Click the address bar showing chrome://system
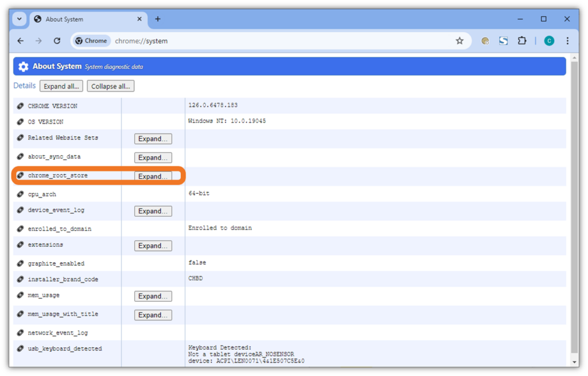This screenshot has width=588, height=376. (276, 41)
